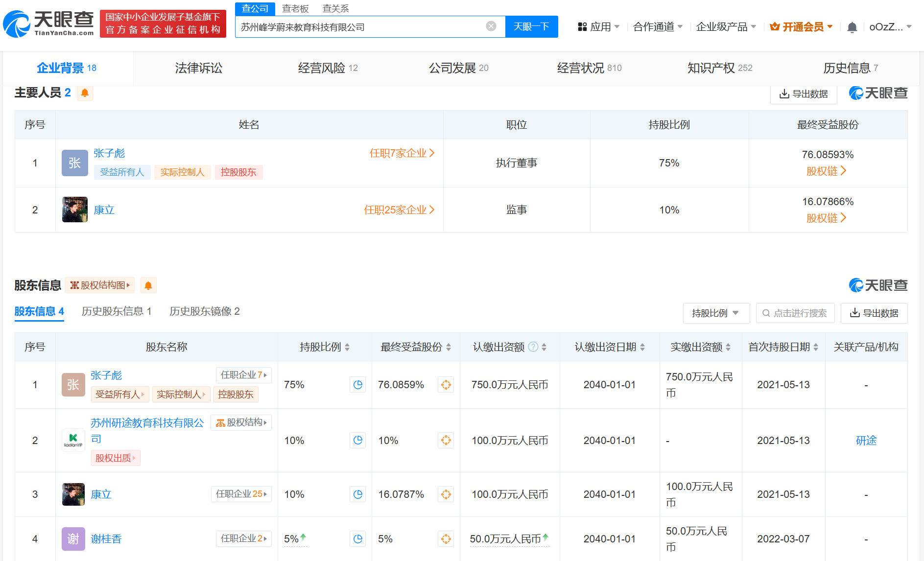
Task: Open the 合作通道 dropdown
Action: (x=658, y=27)
